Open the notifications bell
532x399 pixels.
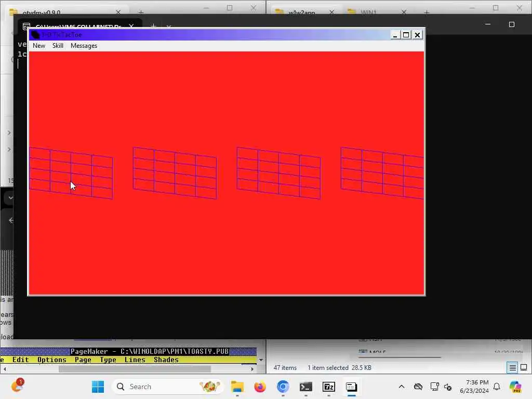[x=497, y=387]
